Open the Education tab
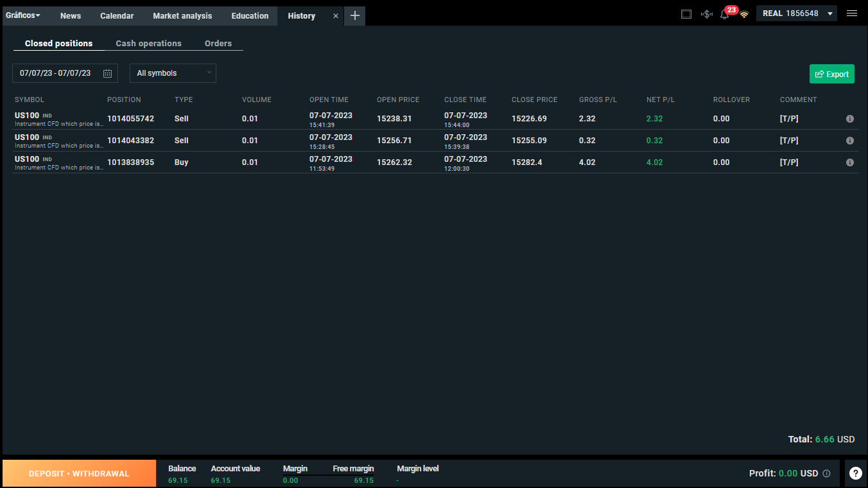 [x=250, y=16]
